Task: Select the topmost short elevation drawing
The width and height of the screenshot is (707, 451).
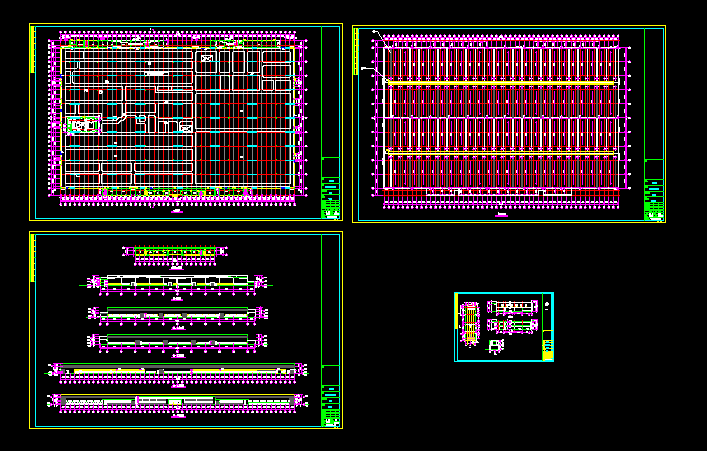Action: [x=175, y=252]
